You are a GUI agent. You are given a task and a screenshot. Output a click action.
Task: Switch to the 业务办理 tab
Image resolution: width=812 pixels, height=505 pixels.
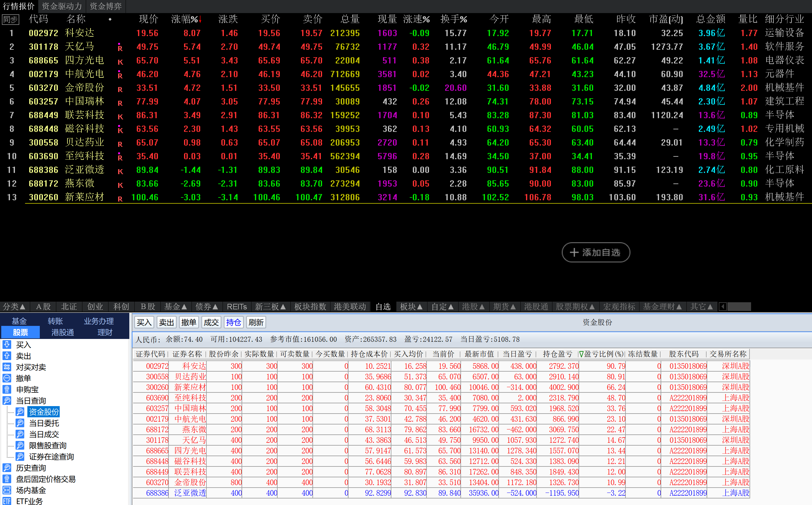[99, 321]
